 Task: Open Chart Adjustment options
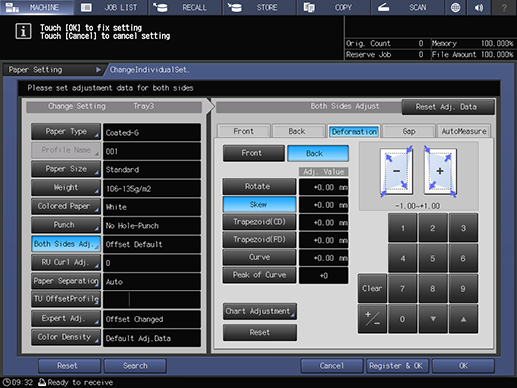pos(260,311)
